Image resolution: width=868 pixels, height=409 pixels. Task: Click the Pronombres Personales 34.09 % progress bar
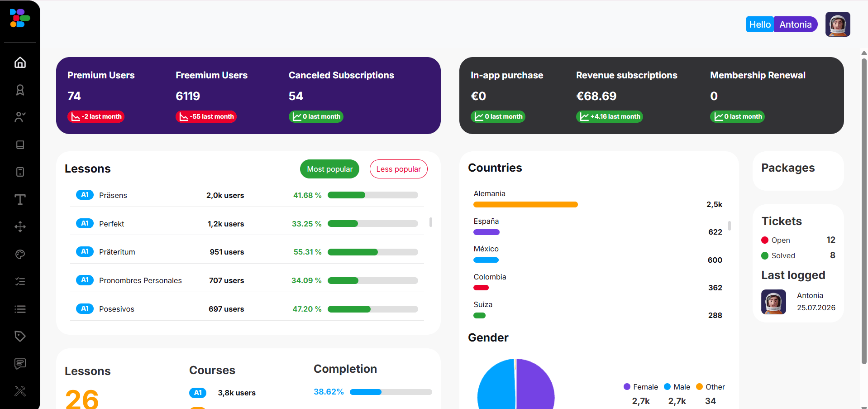(x=373, y=280)
